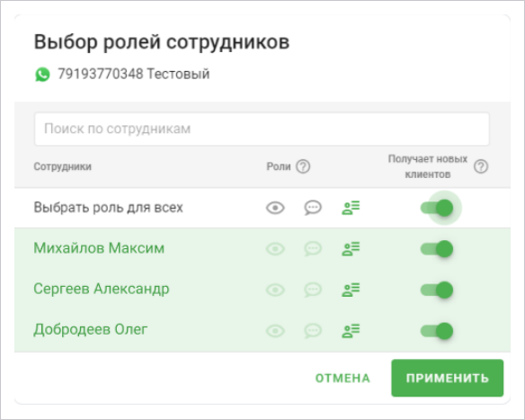Click the eye role icon for all employees
The height and width of the screenshot is (420, 525).
click(275, 208)
